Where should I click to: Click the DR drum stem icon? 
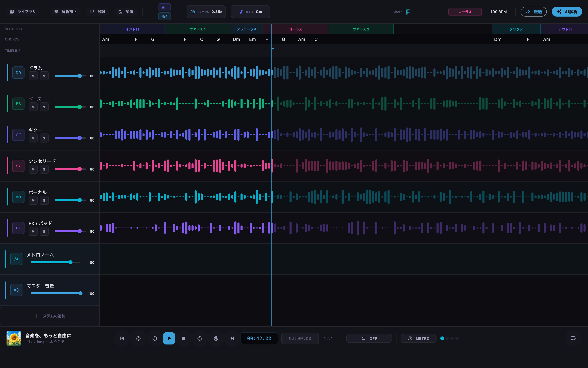(18, 73)
